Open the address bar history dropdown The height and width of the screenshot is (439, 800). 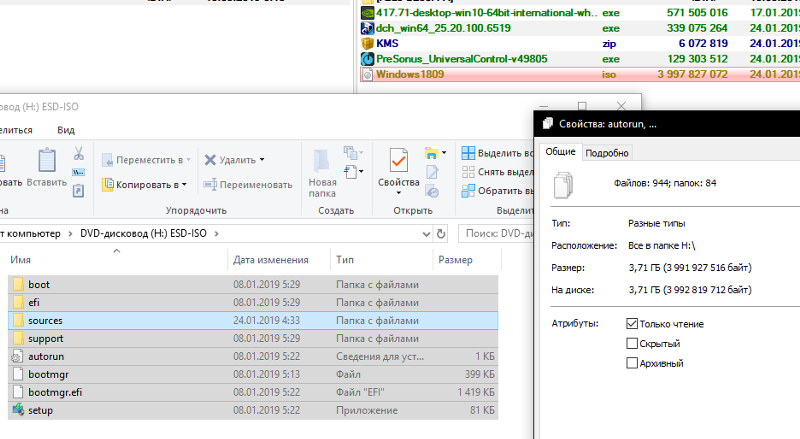pos(427,234)
